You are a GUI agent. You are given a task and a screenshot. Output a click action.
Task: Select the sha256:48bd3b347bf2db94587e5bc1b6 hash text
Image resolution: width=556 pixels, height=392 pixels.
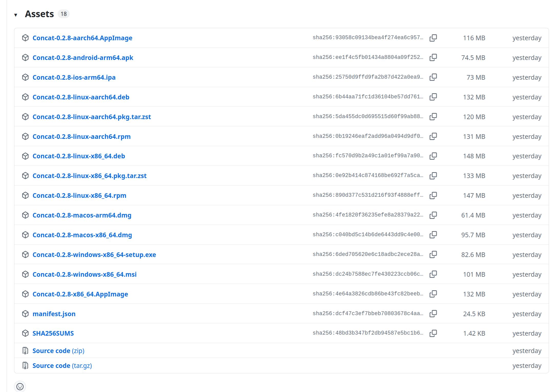tap(368, 333)
